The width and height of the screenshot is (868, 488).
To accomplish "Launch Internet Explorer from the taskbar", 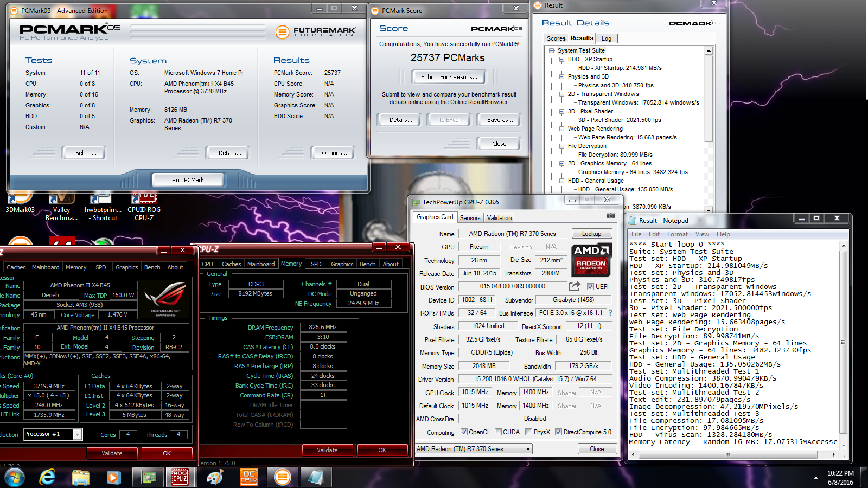I will tap(48, 477).
